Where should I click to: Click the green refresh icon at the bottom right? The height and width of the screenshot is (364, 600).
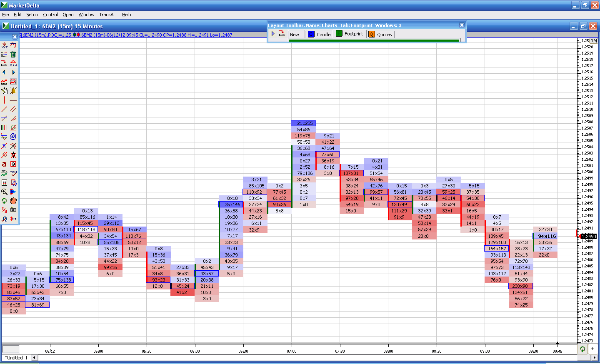[x=582, y=349]
